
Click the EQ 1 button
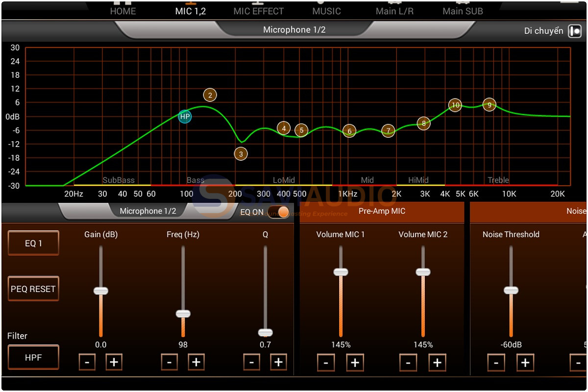tap(33, 243)
